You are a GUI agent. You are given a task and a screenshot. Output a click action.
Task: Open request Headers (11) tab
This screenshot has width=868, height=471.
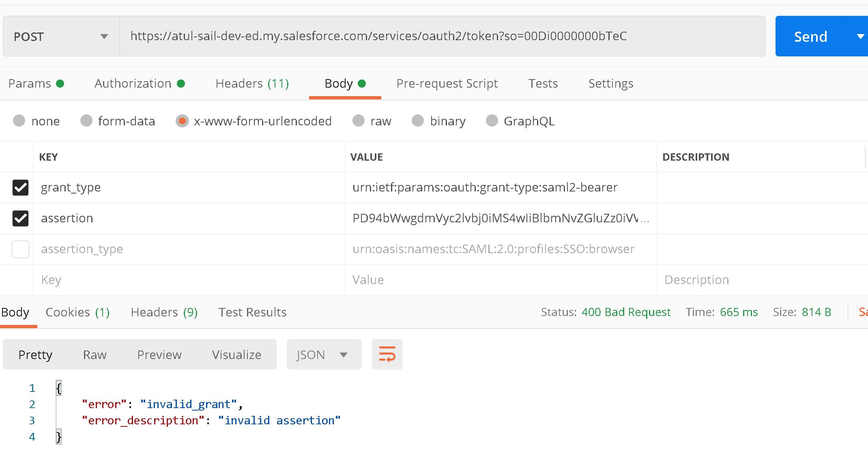coord(252,84)
